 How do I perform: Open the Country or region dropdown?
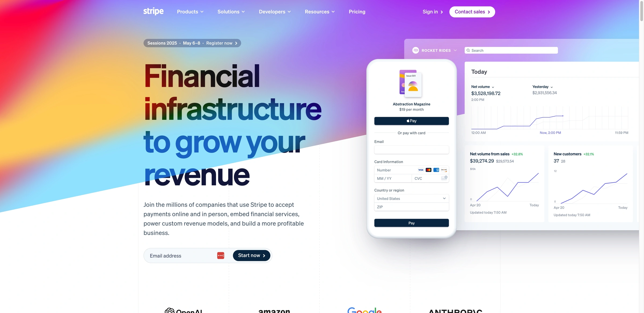411,199
